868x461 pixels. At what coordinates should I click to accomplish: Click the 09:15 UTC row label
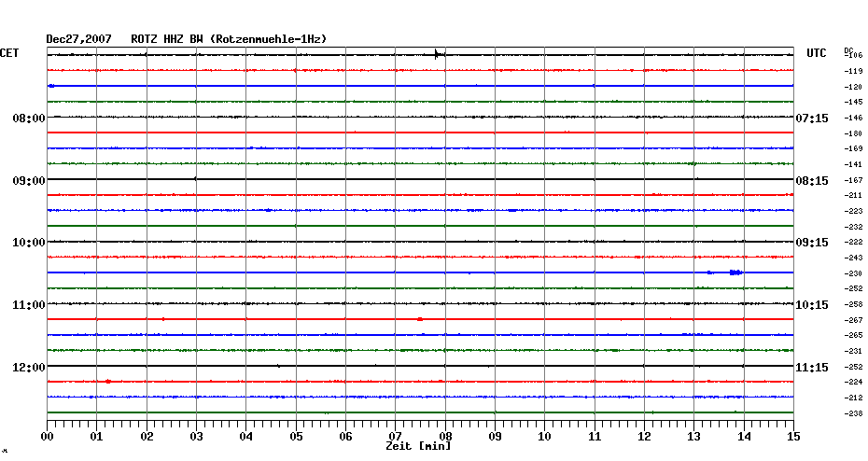pyautogui.click(x=812, y=243)
